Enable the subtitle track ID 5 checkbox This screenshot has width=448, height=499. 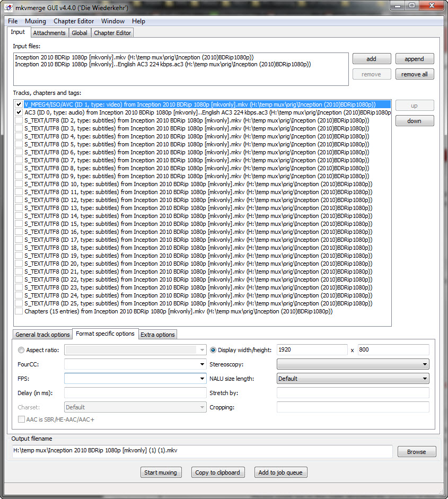pyautogui.click(x=19, y=144)
